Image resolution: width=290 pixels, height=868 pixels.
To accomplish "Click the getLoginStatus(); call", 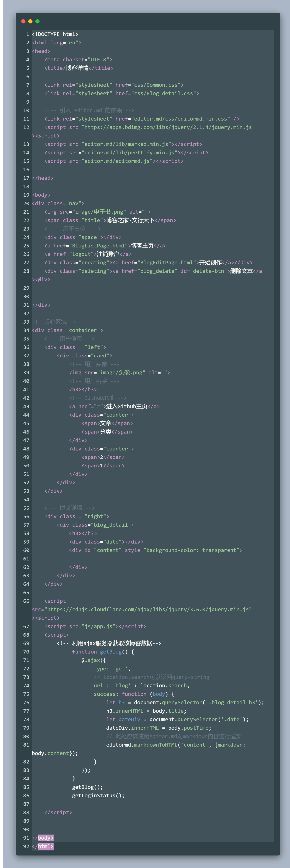I will coord(98,796).
